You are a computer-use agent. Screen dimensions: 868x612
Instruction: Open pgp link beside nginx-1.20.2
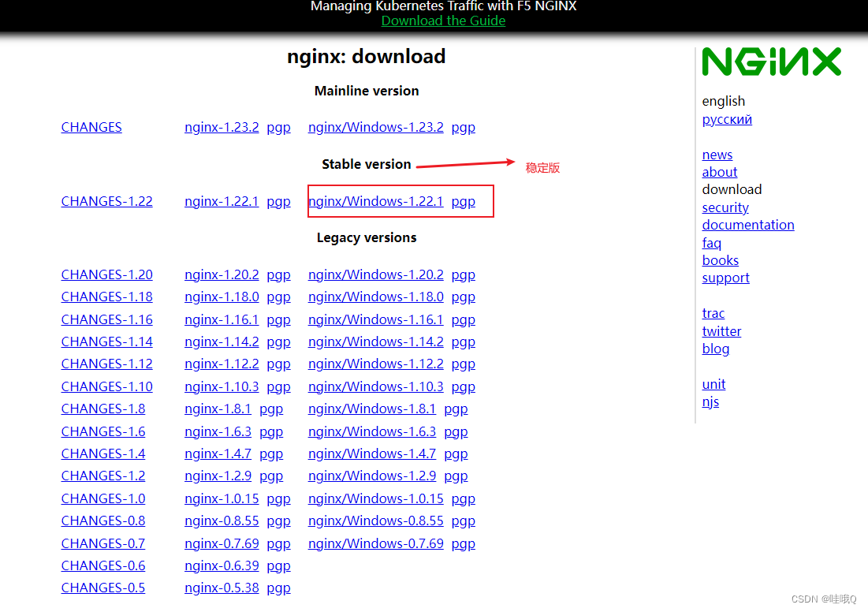278,275
